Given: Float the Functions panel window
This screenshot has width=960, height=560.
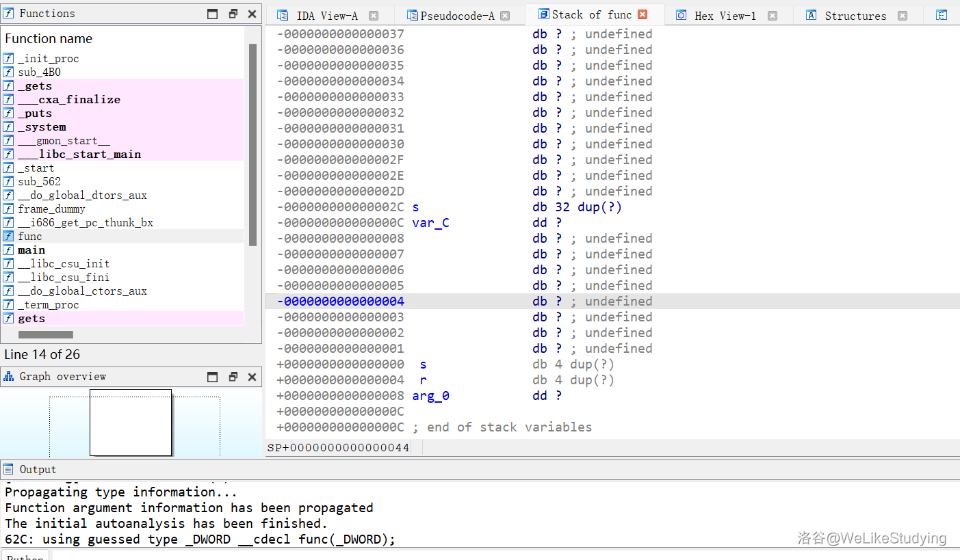Looking at the screenshot, I should 233,14.
